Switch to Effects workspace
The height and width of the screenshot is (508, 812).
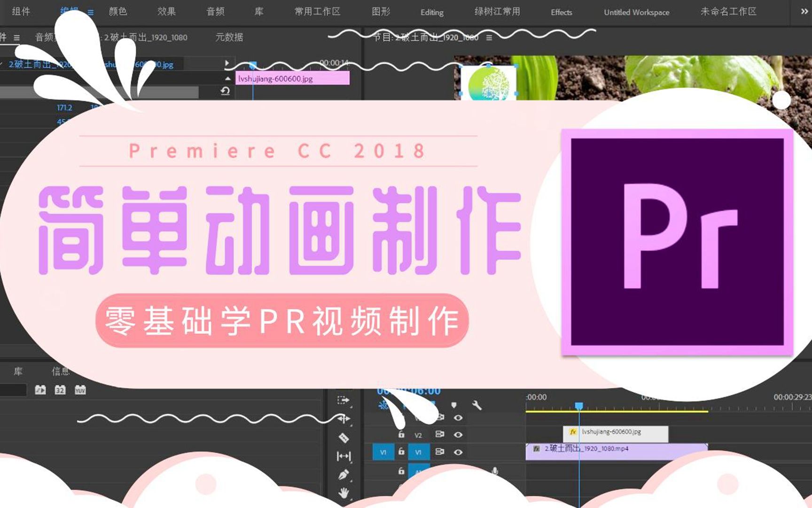coord(562,12)
